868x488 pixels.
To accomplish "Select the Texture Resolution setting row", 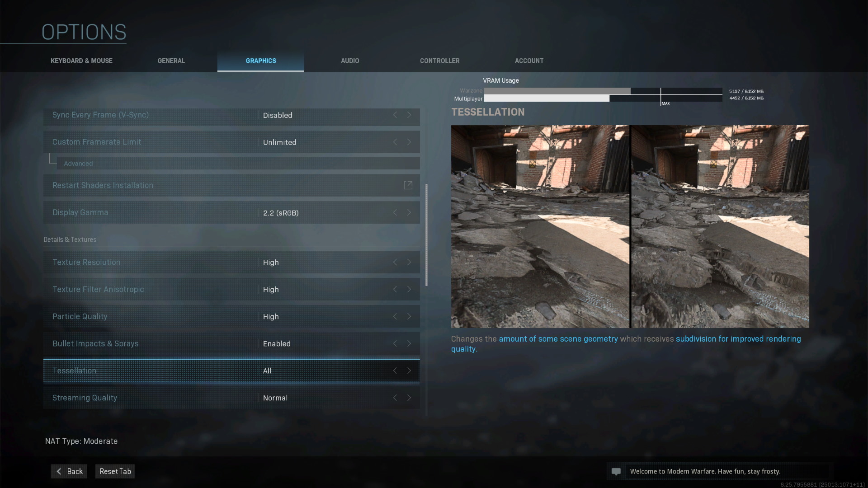I will click(231, 262).
